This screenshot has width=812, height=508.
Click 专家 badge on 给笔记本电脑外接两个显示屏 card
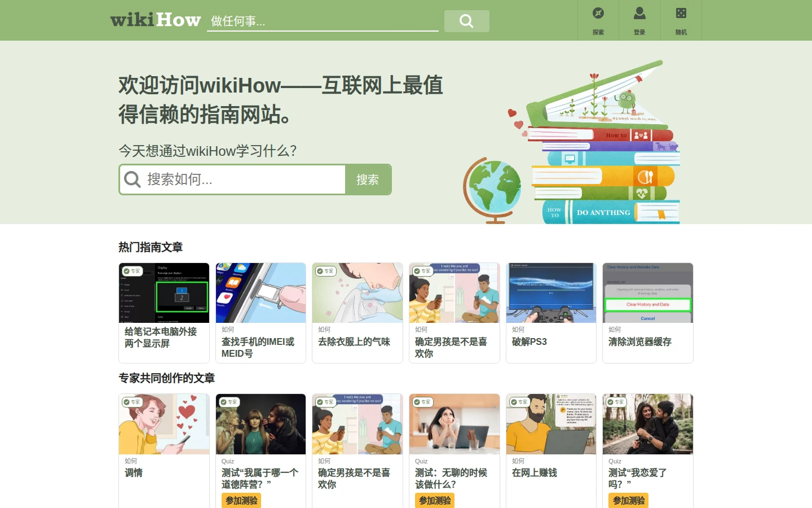(x=132, y=271)
